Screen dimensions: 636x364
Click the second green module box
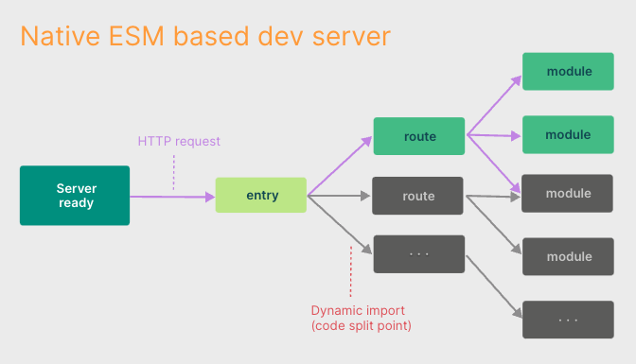(x=568, y=134)
